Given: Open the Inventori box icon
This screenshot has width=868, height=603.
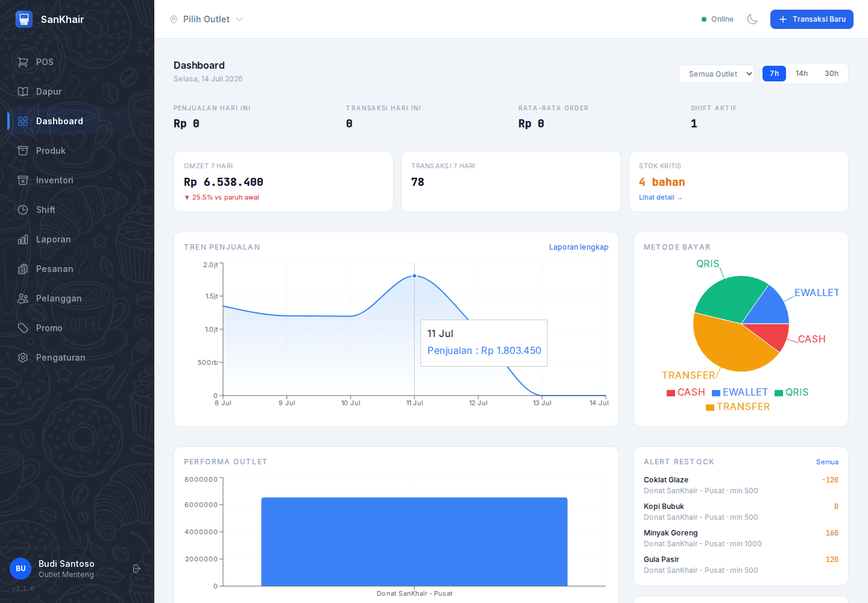Looking at the screenshot, I should (x=23, y=180).
